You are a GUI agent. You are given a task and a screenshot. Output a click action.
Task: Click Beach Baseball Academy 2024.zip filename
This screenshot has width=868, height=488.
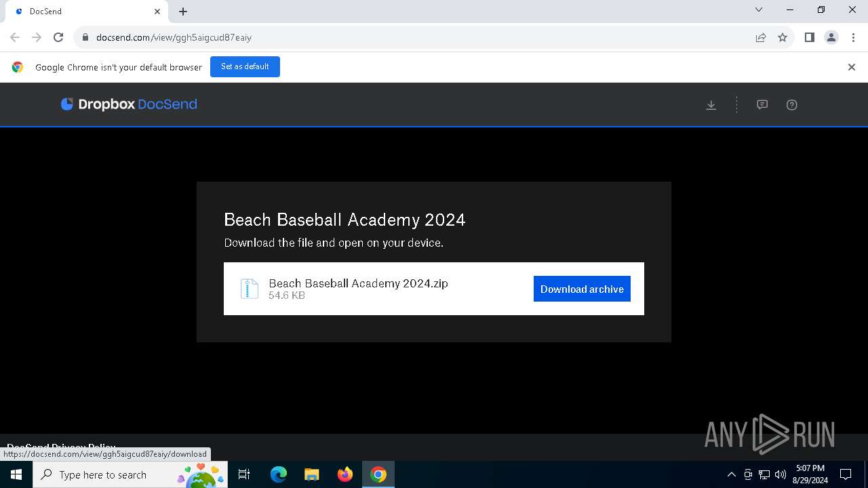(358, 283)
